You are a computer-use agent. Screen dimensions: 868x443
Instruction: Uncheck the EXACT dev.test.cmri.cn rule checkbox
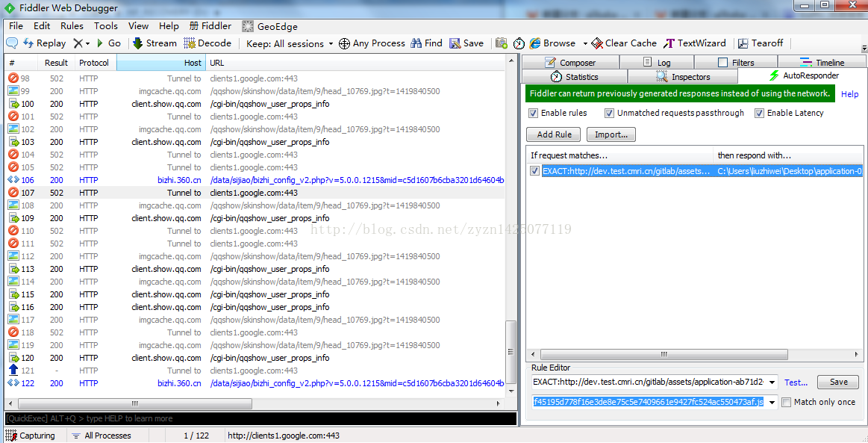coord(534,171)
